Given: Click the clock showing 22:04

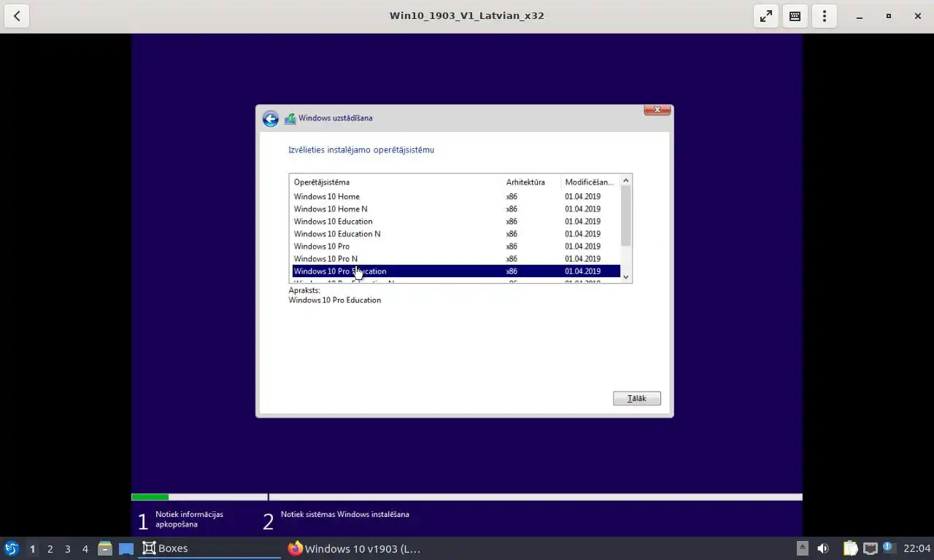Looking at the screenshot, I should point(916,548).
